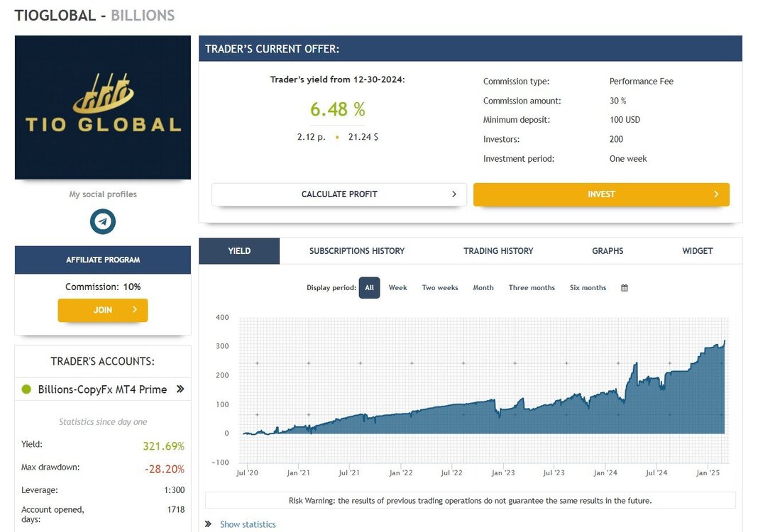775x532 pixels.
Task: Click the 6.48 % yield value
Action: pos(338,109)
